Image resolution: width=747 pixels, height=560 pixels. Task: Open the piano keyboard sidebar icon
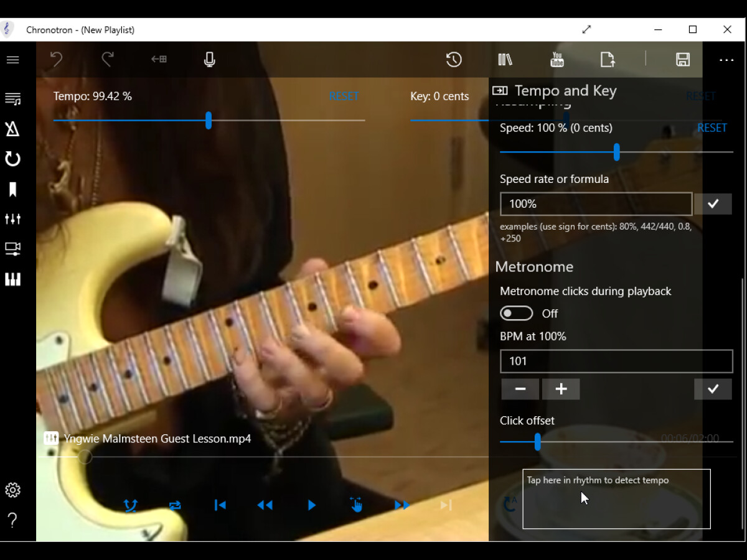pos(12,279)
